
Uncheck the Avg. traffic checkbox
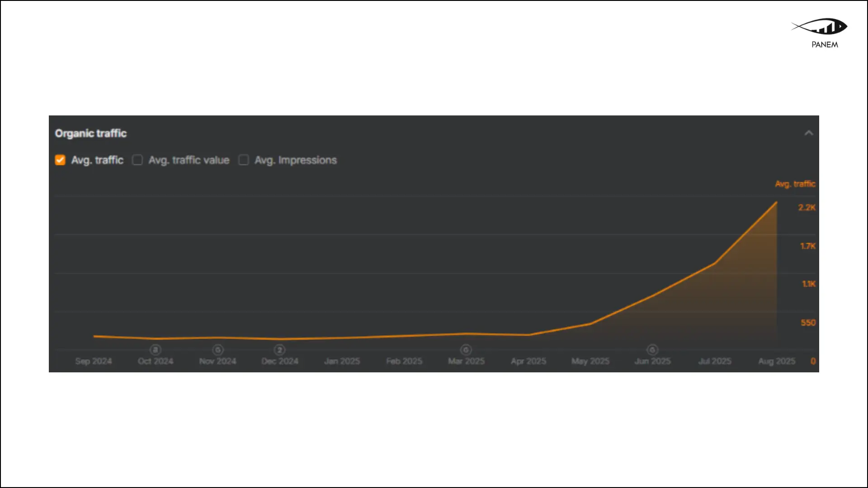(60, 160)
